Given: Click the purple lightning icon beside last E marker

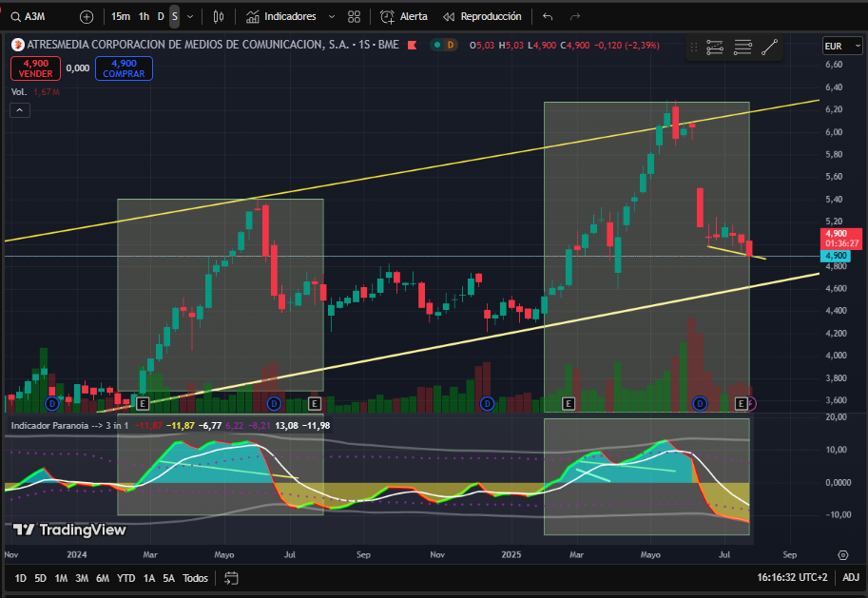Looking at the screenshot, I should [751, 404].
